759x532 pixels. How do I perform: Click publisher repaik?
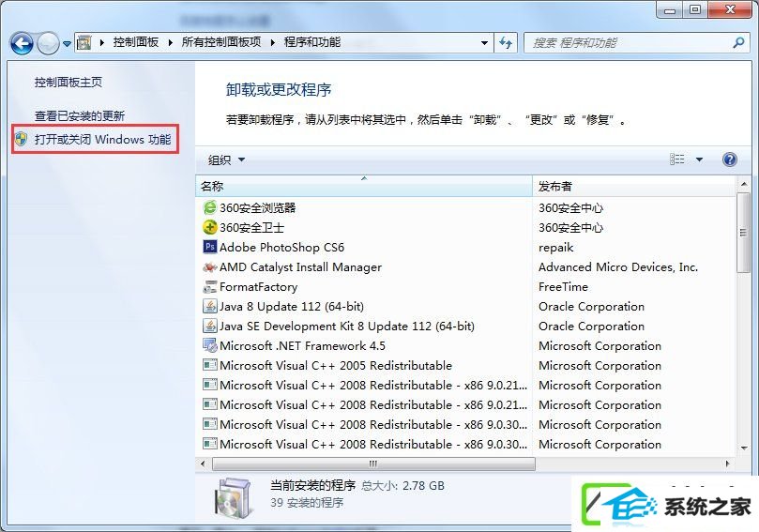[x=555, y=248]
